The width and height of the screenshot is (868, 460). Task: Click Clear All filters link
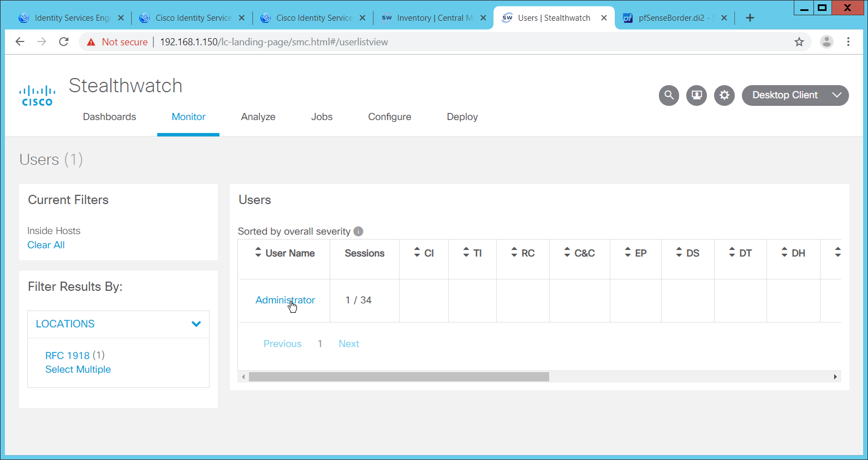tap(46, 245)
